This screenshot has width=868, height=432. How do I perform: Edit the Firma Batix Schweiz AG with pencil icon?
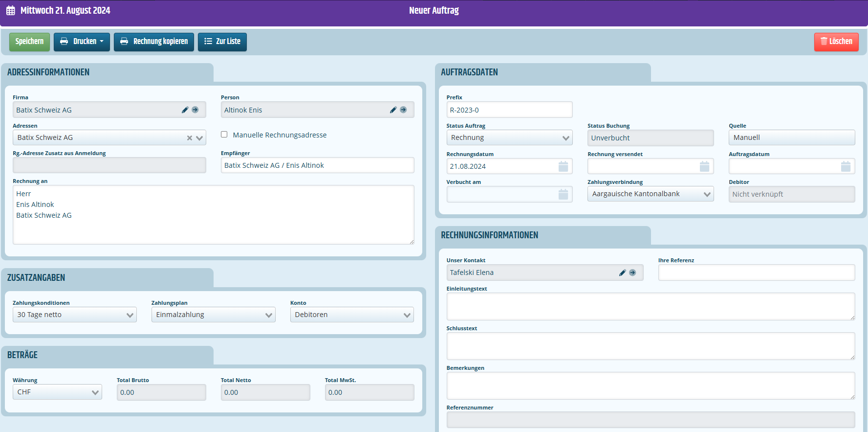coord(185,110)
